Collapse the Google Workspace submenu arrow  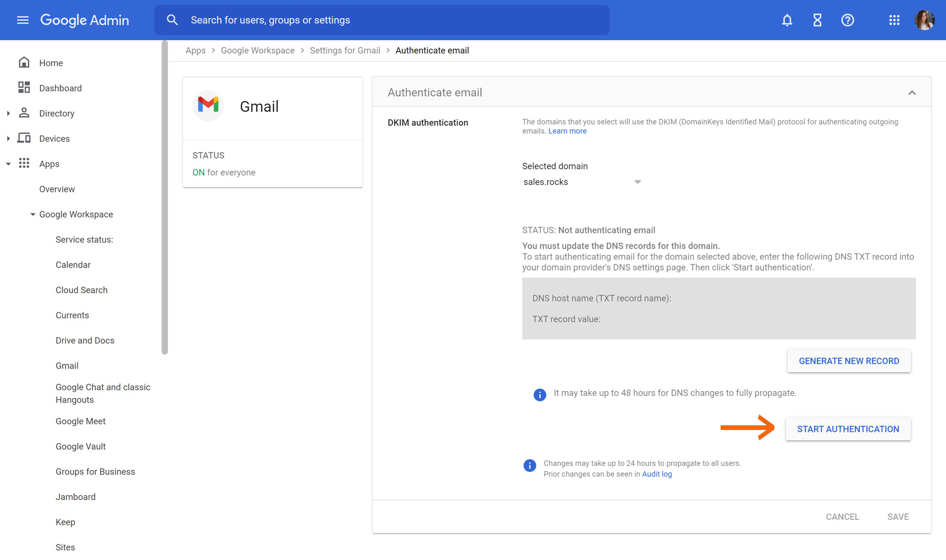tap(33, 214)
